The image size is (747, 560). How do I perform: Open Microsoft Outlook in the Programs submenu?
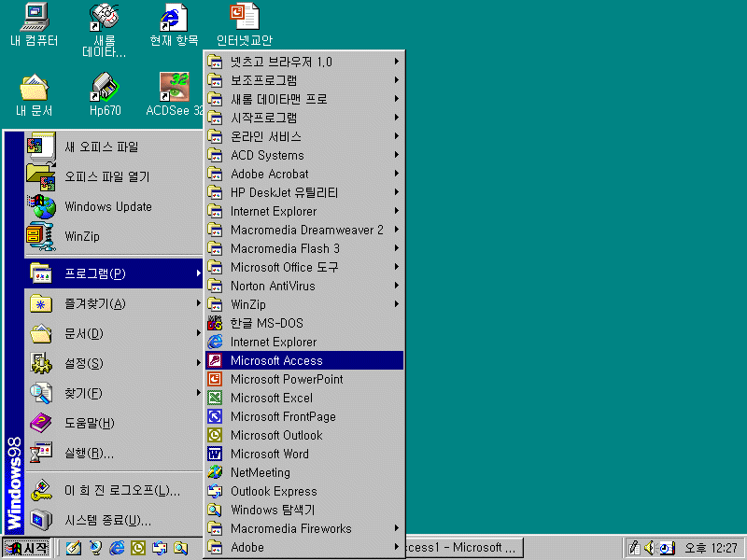tap(304, 435)
